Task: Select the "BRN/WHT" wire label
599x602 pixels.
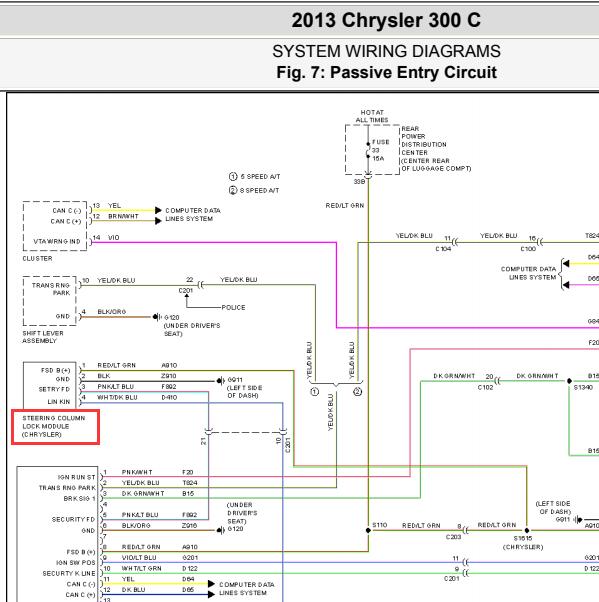Action: 123,217
